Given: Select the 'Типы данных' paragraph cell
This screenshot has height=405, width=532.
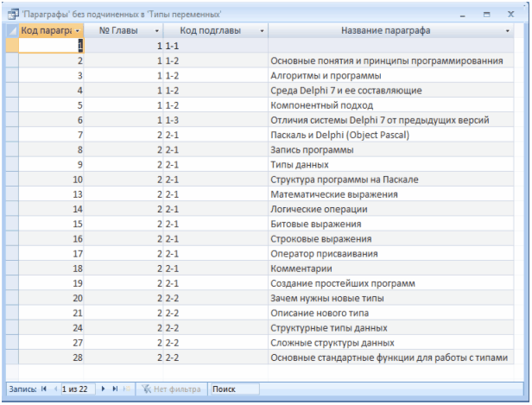Looking at the screenshot, I should click(299, 164).
